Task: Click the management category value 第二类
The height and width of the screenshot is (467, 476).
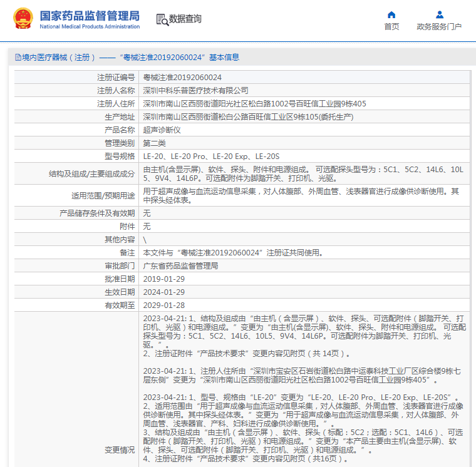Action: [154, 143]
